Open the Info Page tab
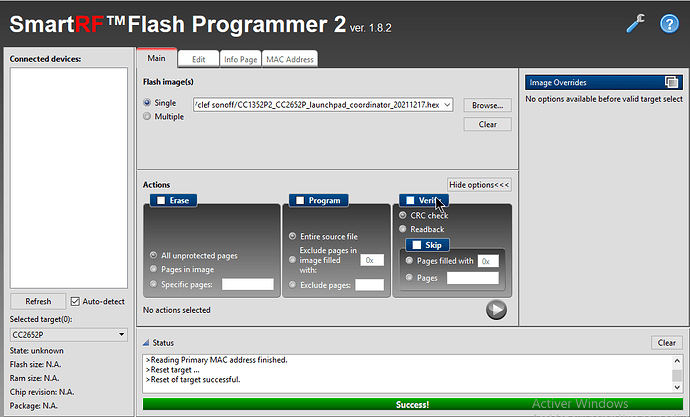The image size is (690, 417). pos(240,59)
